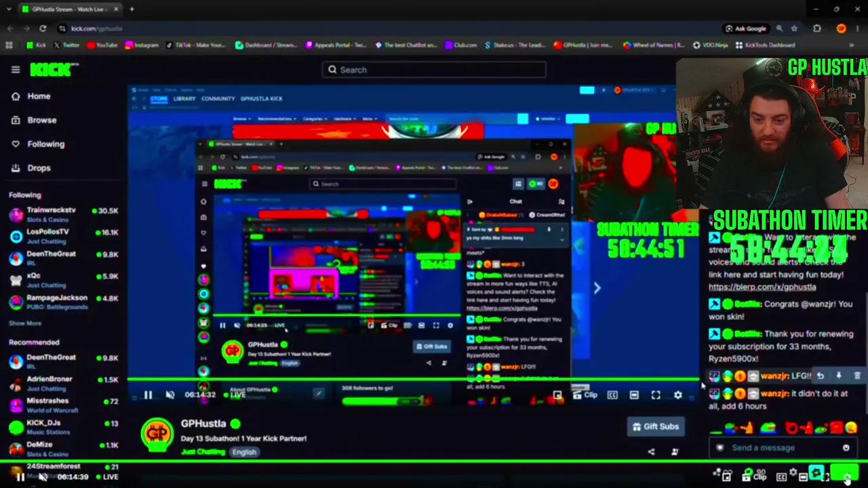Click the Drops icon in Kick sidebar
The width and height of the screenshot is (868, 488).
(x=16, y=167)
